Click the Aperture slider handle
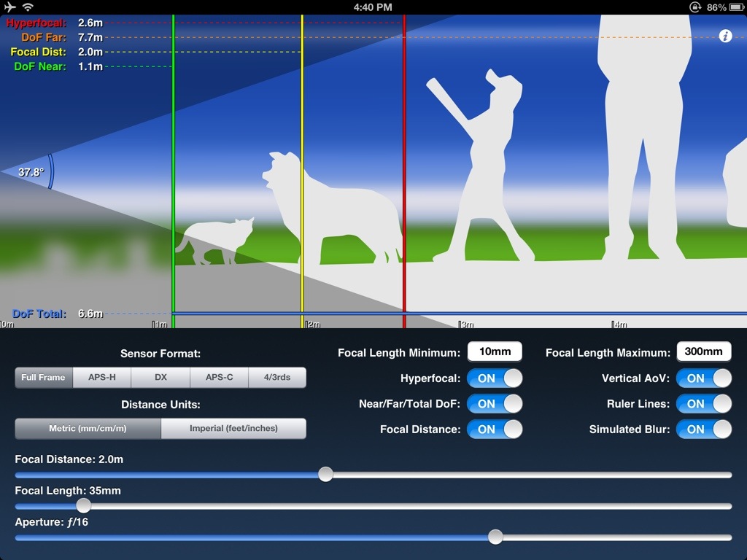 (495, 537)
